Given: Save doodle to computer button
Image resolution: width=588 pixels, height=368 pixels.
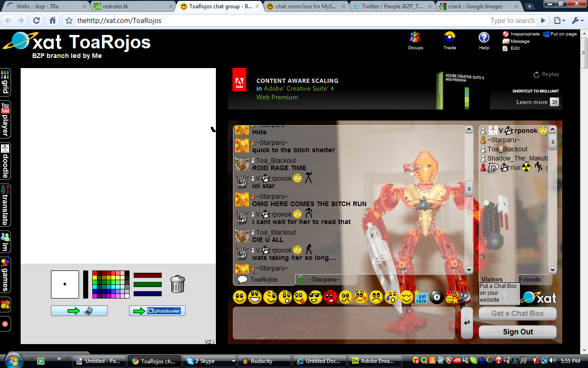Looking at the screenshot, I should point(79,311).
